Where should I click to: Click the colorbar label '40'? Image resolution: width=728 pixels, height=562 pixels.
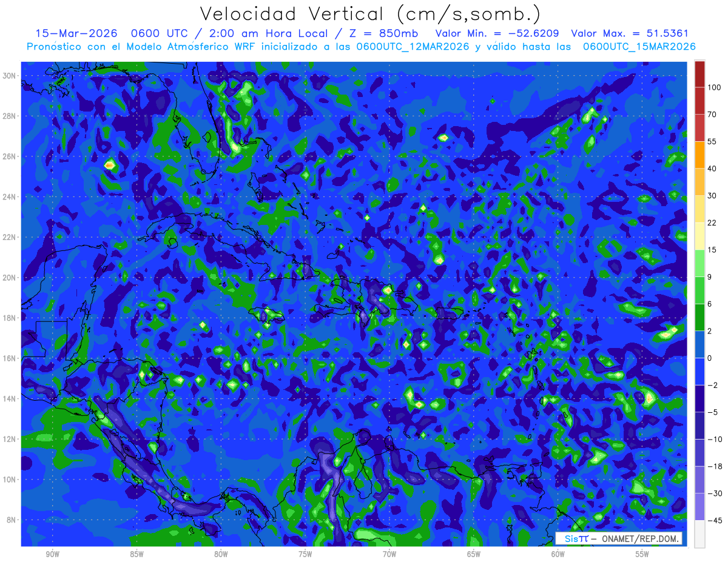[x=712, y=169]
